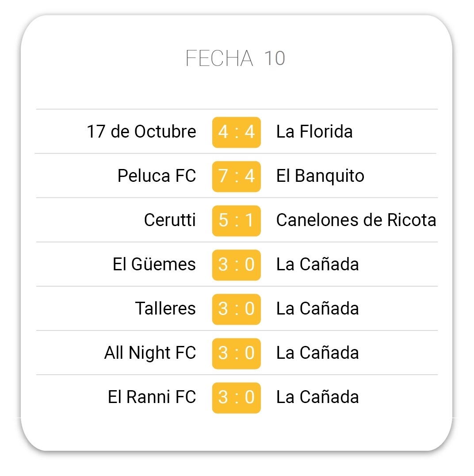
Task: Select the score badge beside All Night FC
Action: (237, 353)
